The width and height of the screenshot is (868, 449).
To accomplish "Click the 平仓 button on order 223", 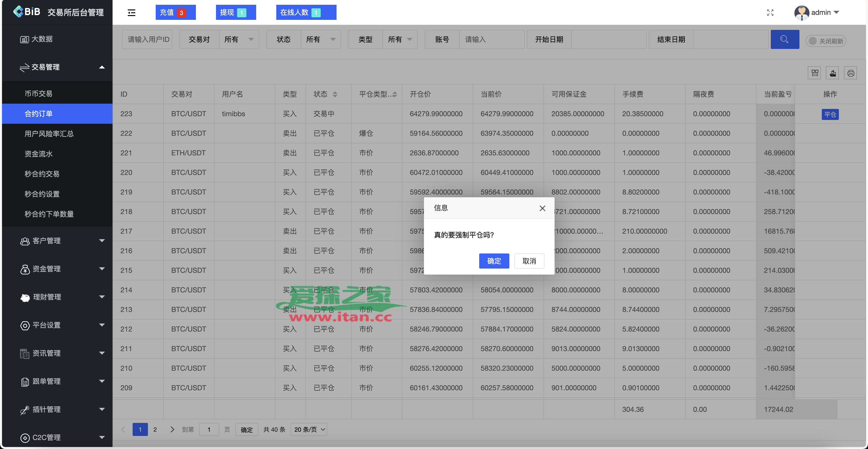I will point(830,114).
